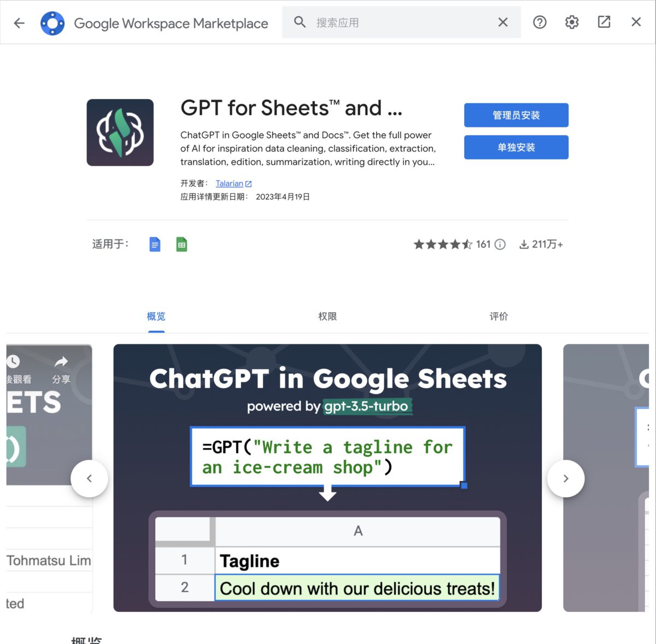Open Marketplace in new window icon
Screen dimensions: 656x644
[x=604, y=22]
